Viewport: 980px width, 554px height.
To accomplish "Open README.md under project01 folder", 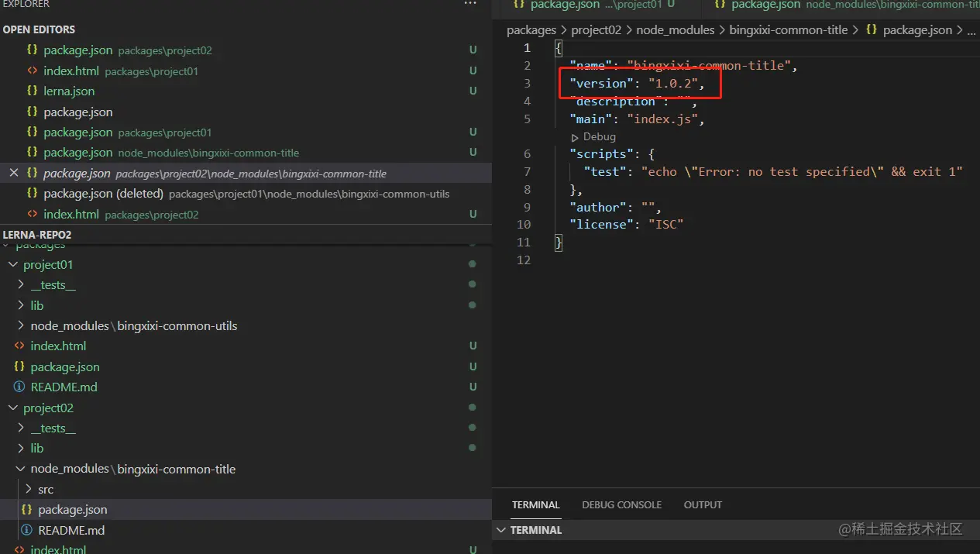I will pyautogui.click(x=64, y=387).
